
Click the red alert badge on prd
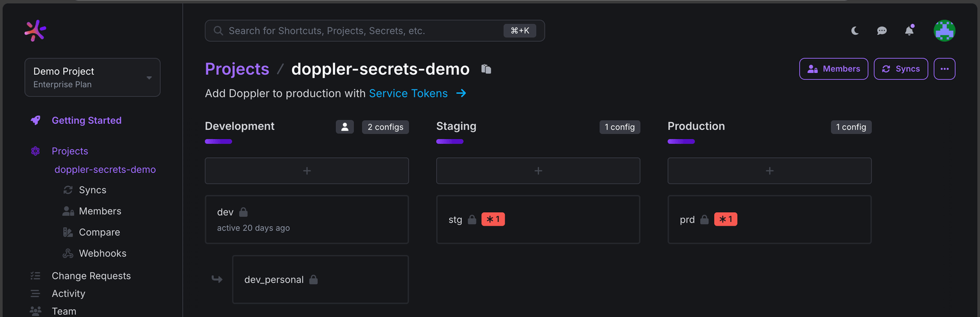(x=726, y=220)
